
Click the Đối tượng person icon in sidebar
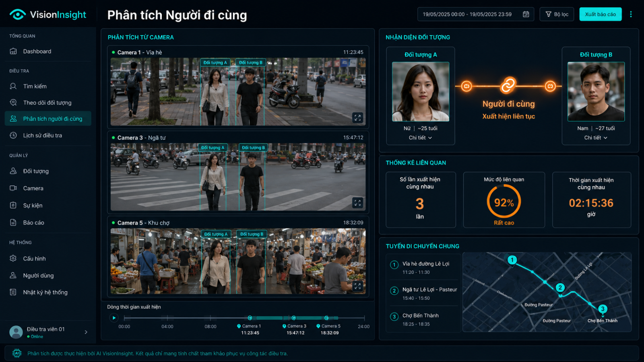tap(13, 171)
